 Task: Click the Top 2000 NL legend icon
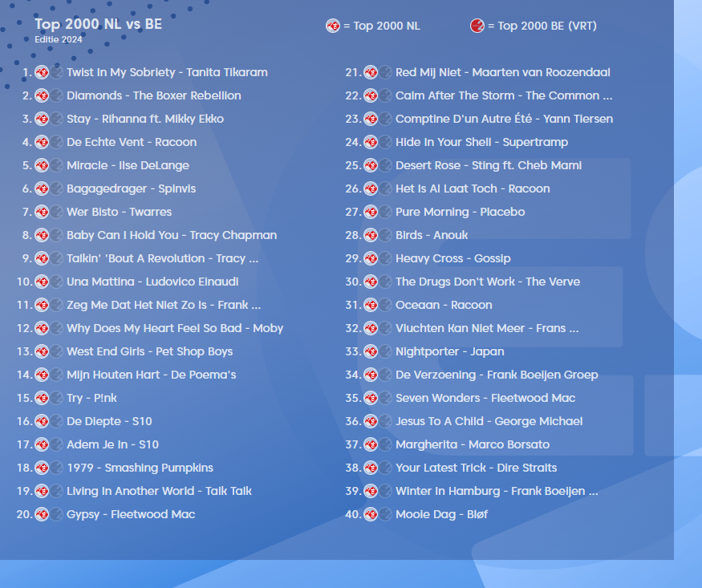click(333, 26)
